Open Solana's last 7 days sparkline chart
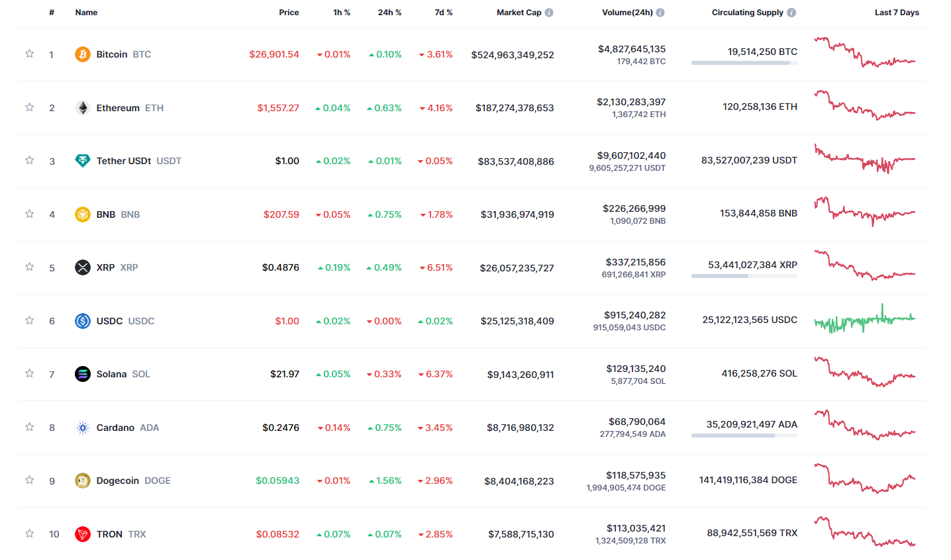This screenshot has width=951, height=560. click(x=865, y=372)
